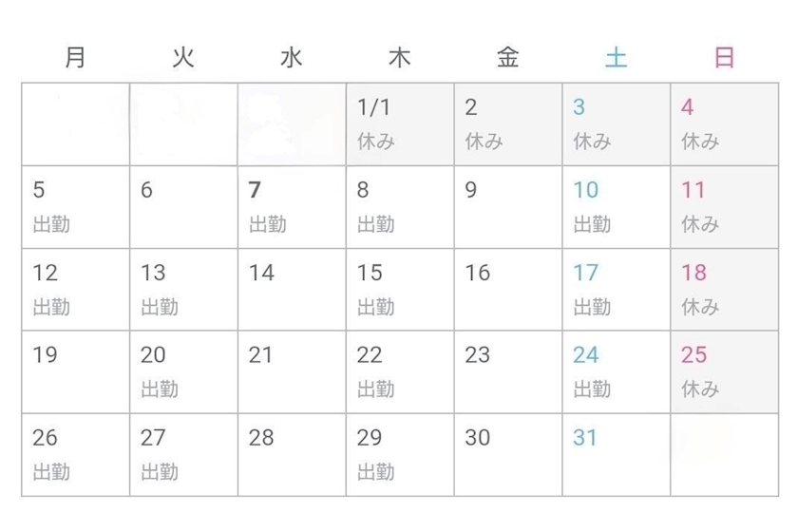Choose Saturday the 17th
Viewport: 798px width, 532px height.
tap(617, 290)
